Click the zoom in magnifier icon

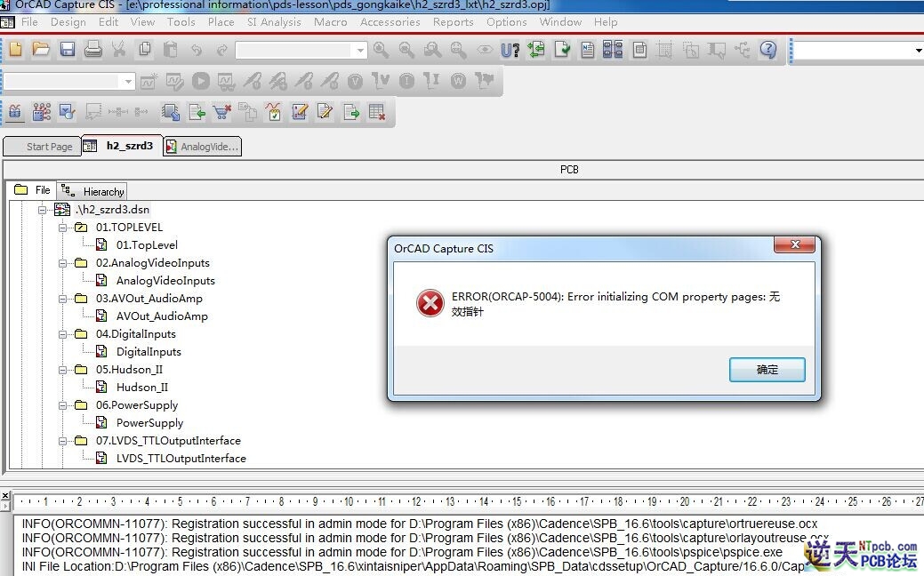[381, 50]
